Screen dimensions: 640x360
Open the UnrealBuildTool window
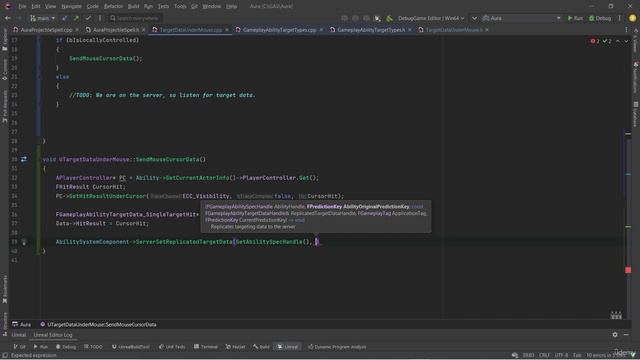click(131, 347)
